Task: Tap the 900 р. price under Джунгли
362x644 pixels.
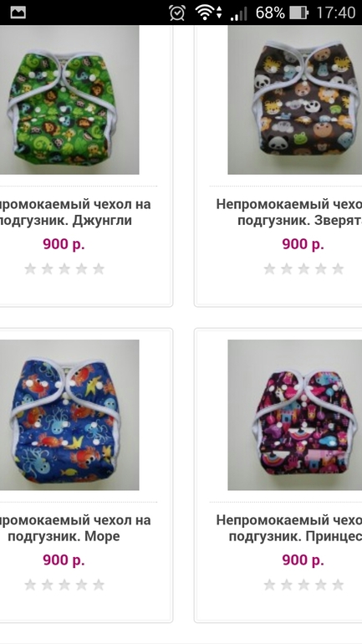Action: pos(64,244)
